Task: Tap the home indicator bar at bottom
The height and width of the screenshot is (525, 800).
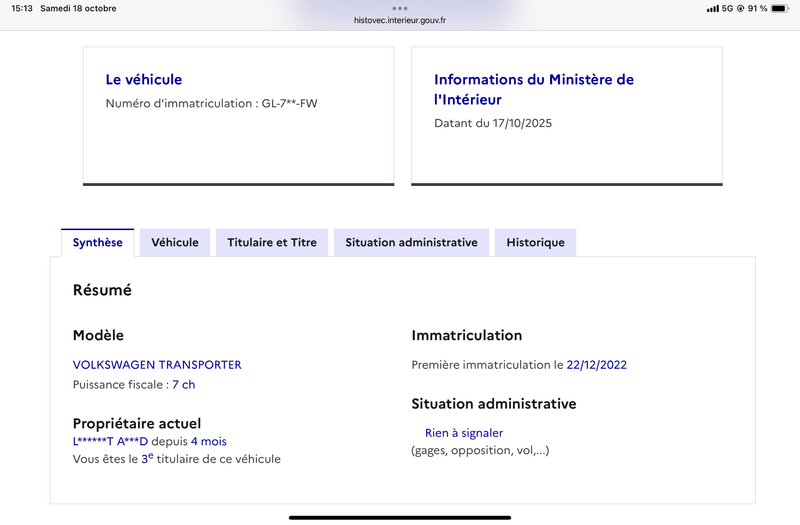Action: (400, 517)
